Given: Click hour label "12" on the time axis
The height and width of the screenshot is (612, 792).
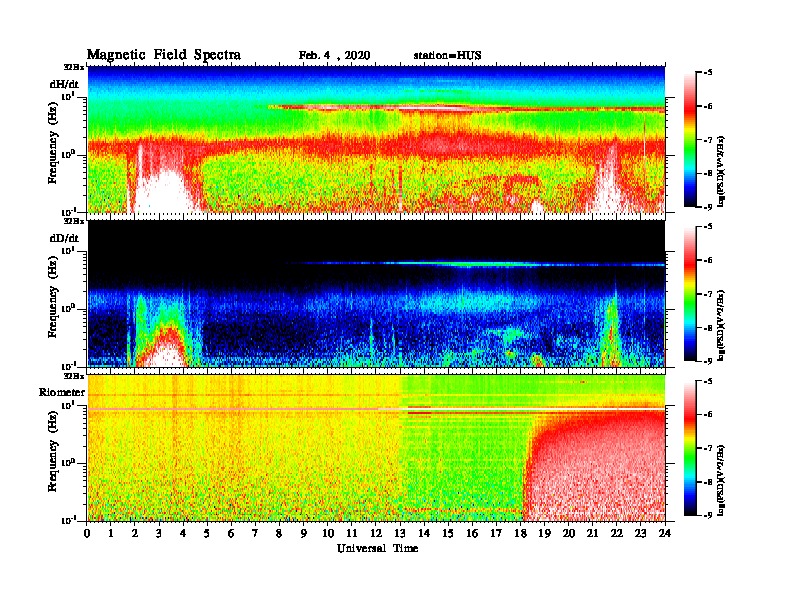Looking at the screenshot, I should coord(376,534).
